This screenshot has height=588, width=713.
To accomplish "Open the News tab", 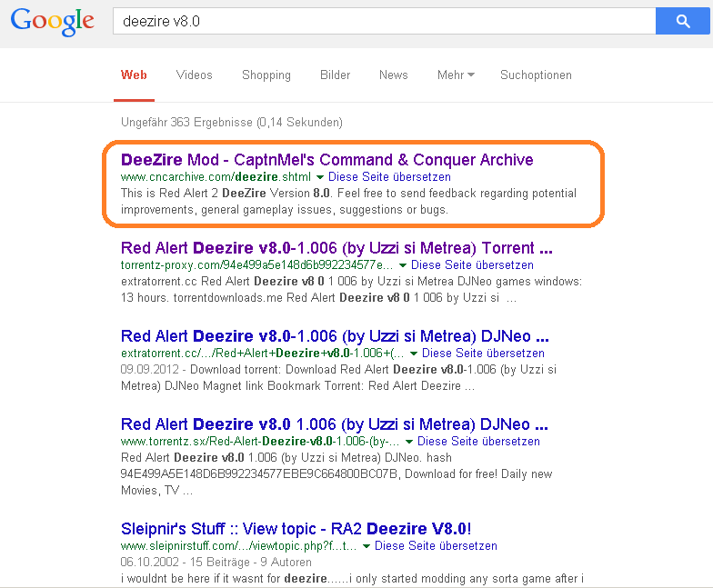I will (x=393, y=75).
